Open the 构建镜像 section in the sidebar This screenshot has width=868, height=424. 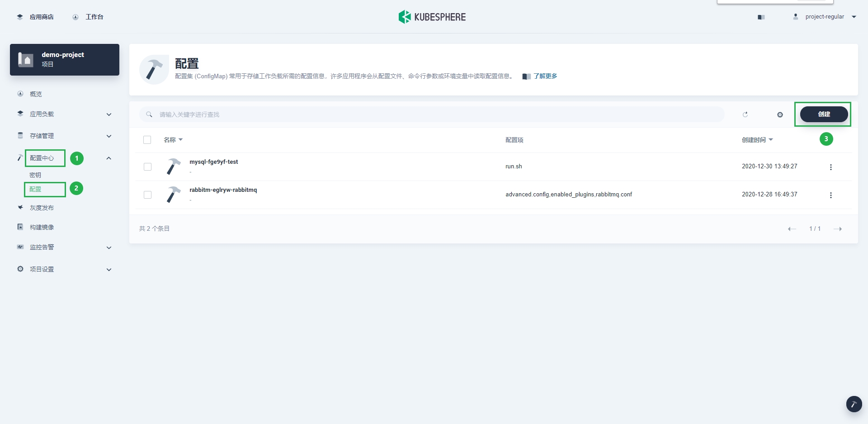coord(41,227)
